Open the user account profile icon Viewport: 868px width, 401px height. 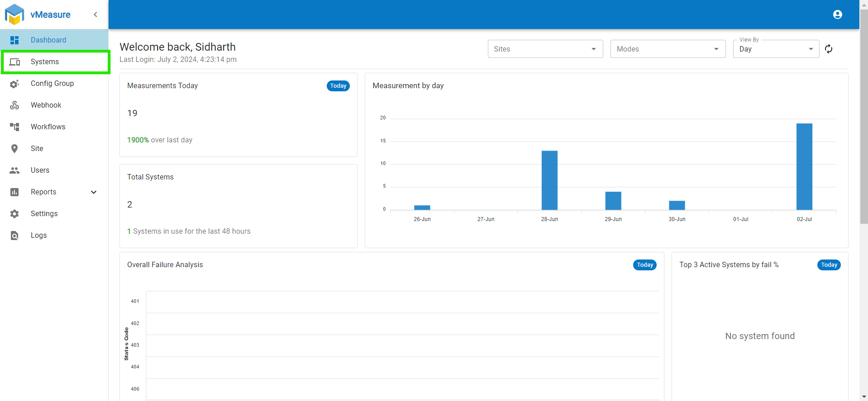(837, 14)
